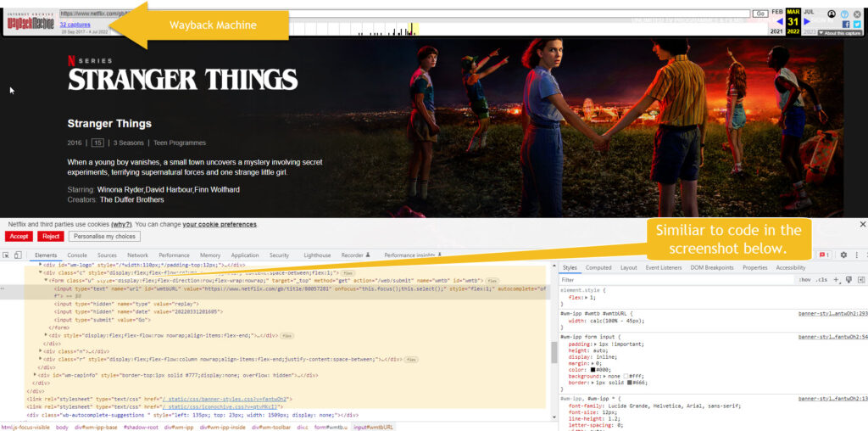Viewport: 868px width, 431px height.
Task: Open the Recorder tab
Action: coord(355,255)
